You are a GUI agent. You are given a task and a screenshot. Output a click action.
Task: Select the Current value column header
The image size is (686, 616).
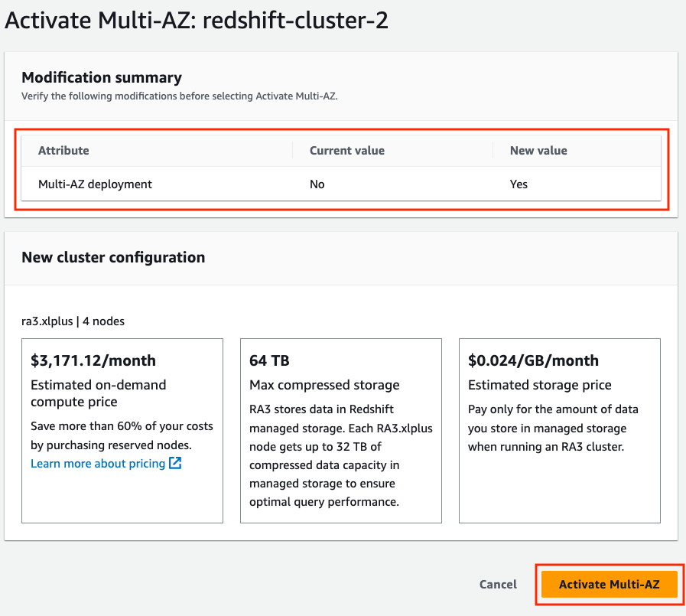(x=347, y=150)
